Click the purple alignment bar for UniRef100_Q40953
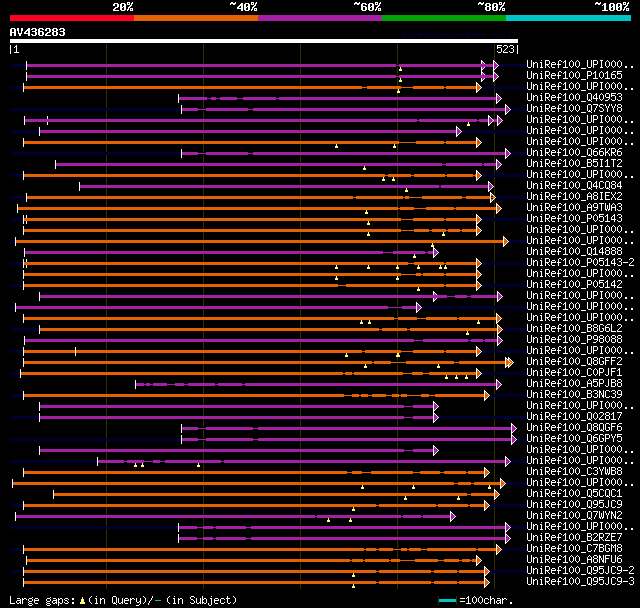 coord(339,98)
